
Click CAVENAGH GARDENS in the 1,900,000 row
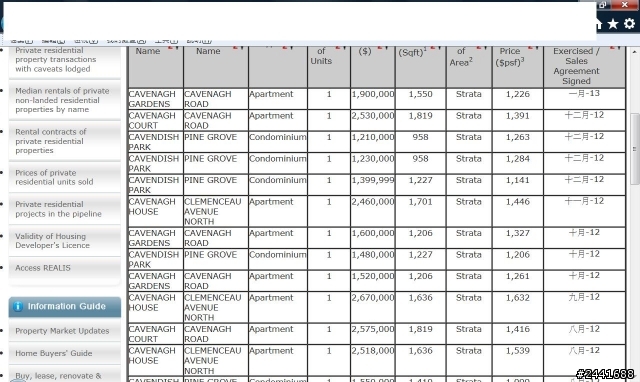153,99
